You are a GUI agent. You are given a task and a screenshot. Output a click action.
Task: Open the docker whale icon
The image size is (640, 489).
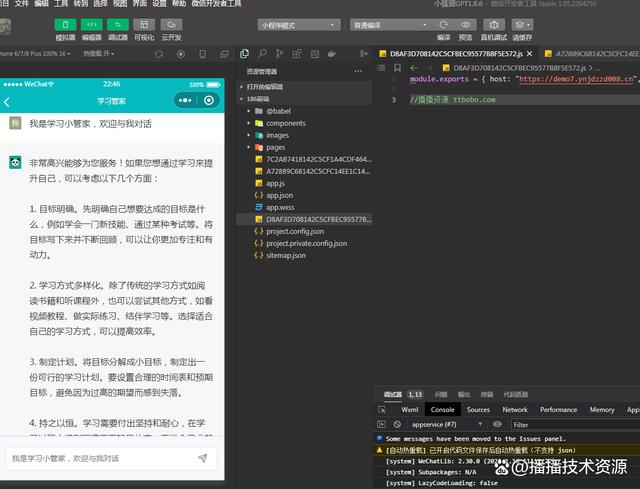[332, 53]
